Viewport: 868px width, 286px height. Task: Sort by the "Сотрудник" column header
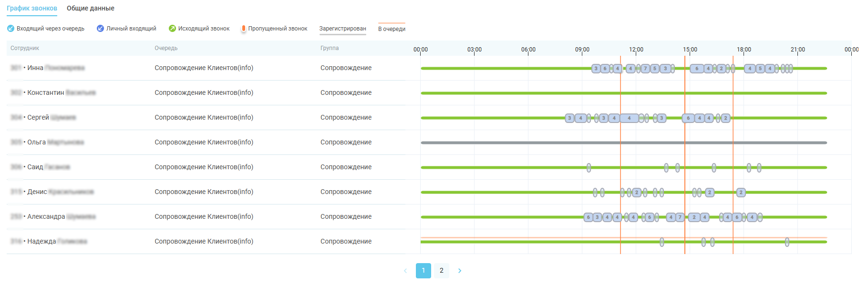tap(25, 48)
